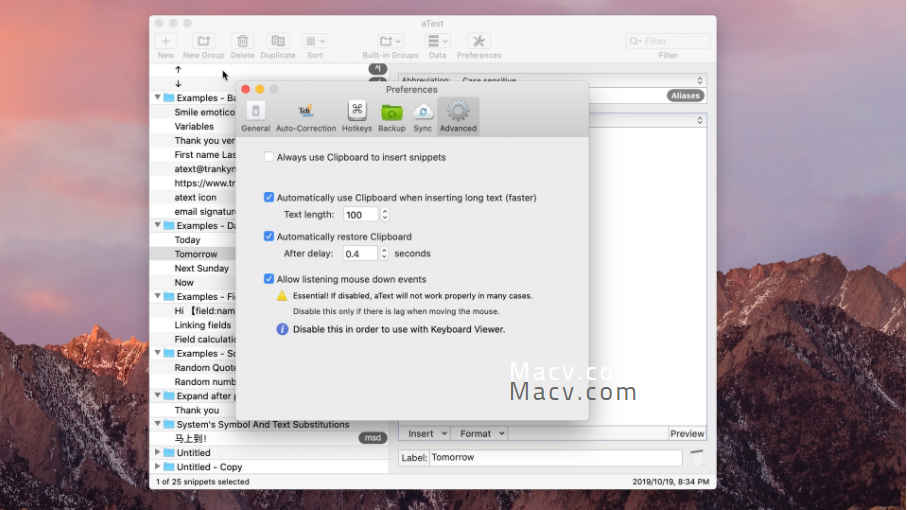Click the Duplicate toolbar icon

point(278,41)
